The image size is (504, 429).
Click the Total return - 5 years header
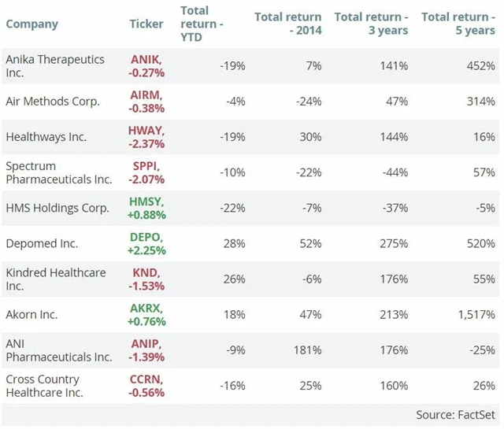point(458,24)
